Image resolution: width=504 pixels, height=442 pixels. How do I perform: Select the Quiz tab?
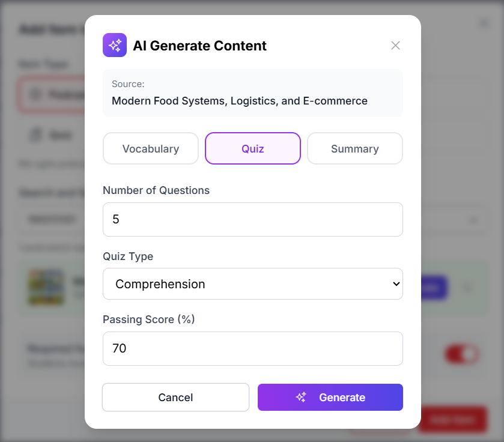(x=253, y=148)
